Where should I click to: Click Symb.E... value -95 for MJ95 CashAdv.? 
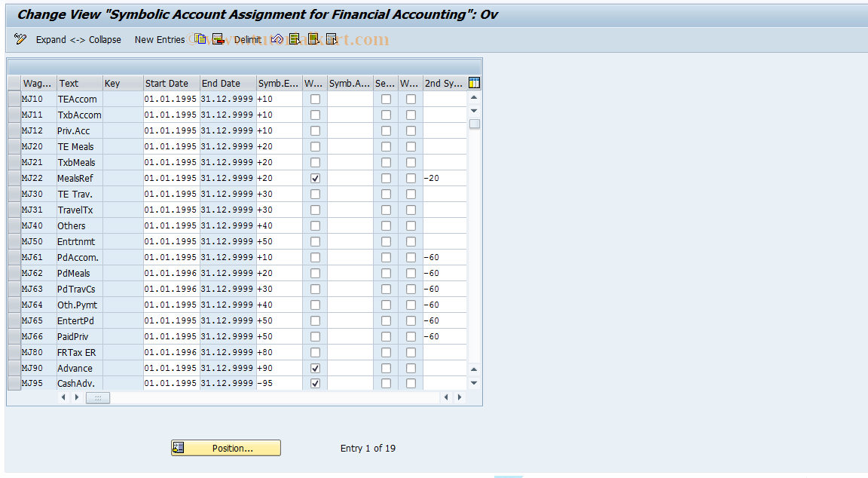tap(279, 383)
